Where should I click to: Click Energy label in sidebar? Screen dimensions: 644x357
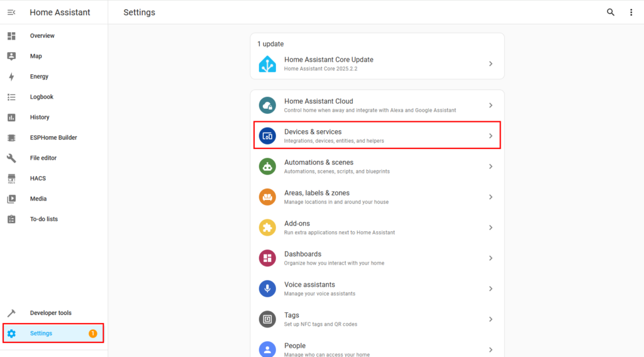[x=39, y=76]
